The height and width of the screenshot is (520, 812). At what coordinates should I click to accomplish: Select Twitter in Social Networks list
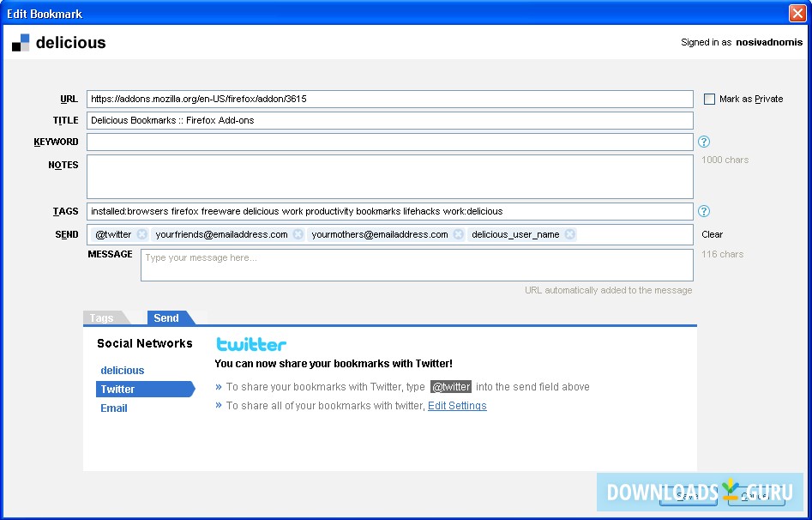[x=146, y=389]
